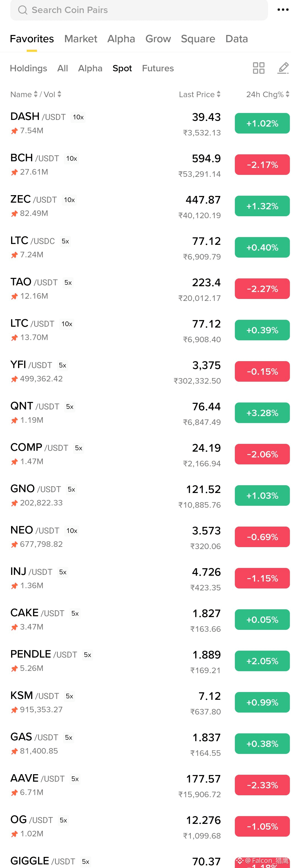Screen dimensions: 291x868
Task: Tap the pin icon under YFI
Action: tap(14, 379)
